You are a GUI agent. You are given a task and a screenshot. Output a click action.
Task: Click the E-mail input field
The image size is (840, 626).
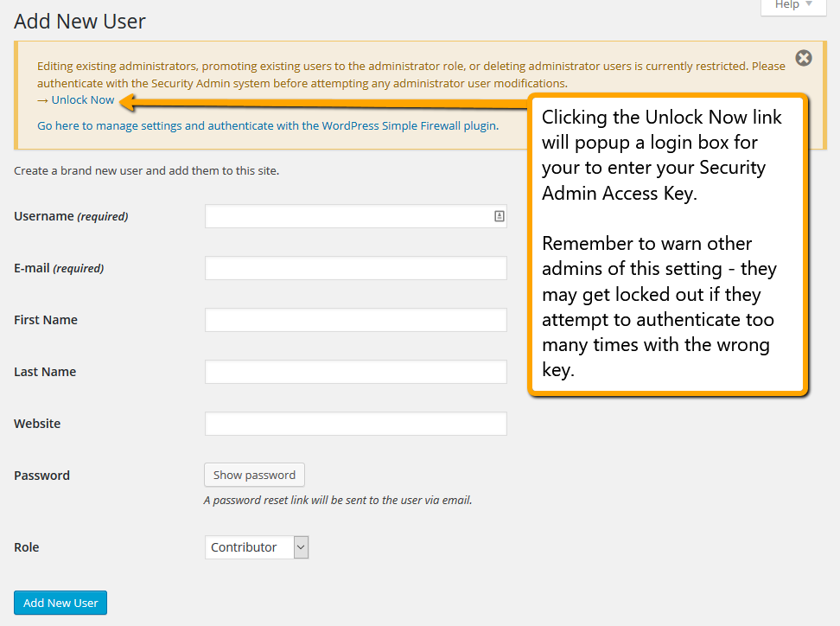355,267
